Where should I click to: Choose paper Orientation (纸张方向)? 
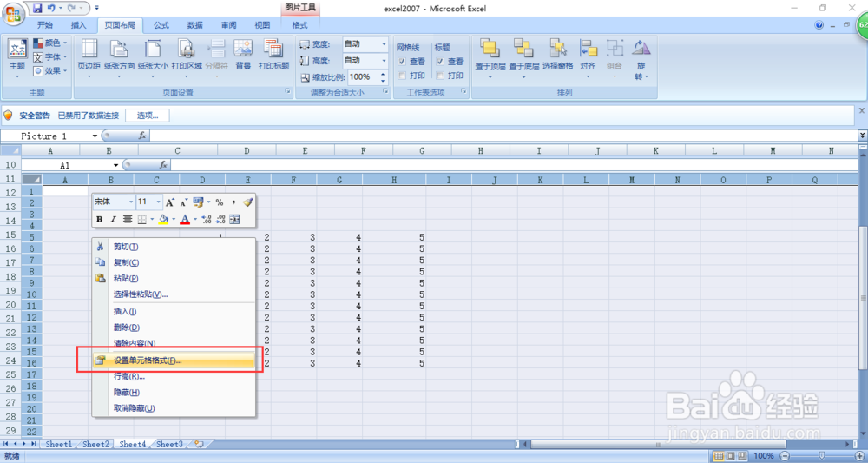click(x=121, y=58)
